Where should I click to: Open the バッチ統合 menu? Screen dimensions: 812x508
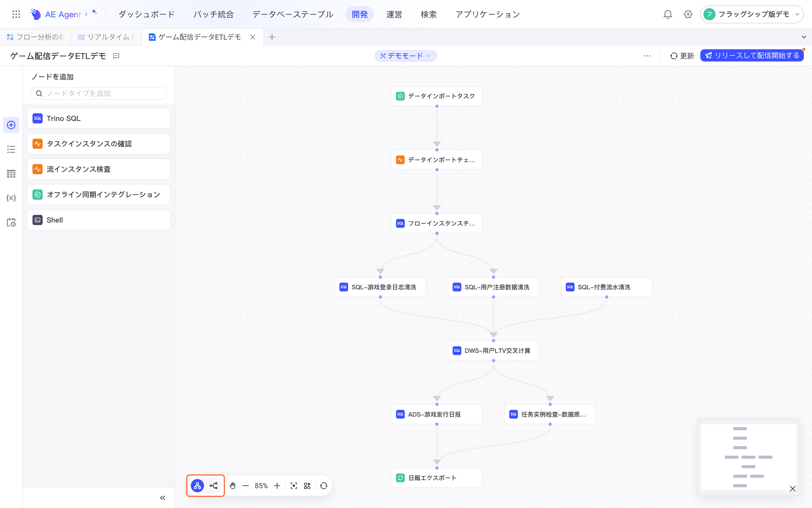pos(214,14)
